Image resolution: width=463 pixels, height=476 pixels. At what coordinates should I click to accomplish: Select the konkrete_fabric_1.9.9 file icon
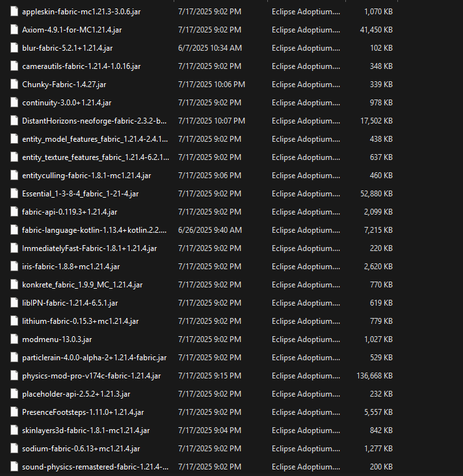tap(14, 285)
